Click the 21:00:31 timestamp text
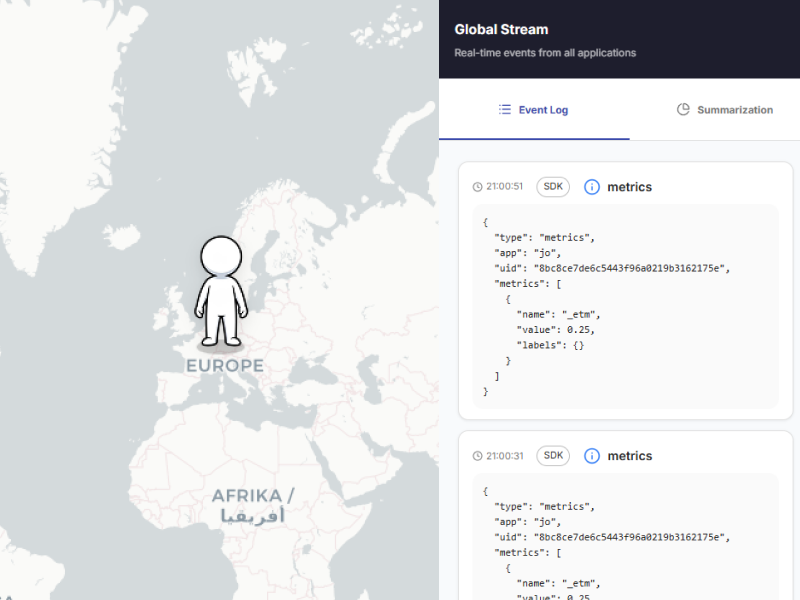This screenshot has height=600, width=800. (505, 456)
